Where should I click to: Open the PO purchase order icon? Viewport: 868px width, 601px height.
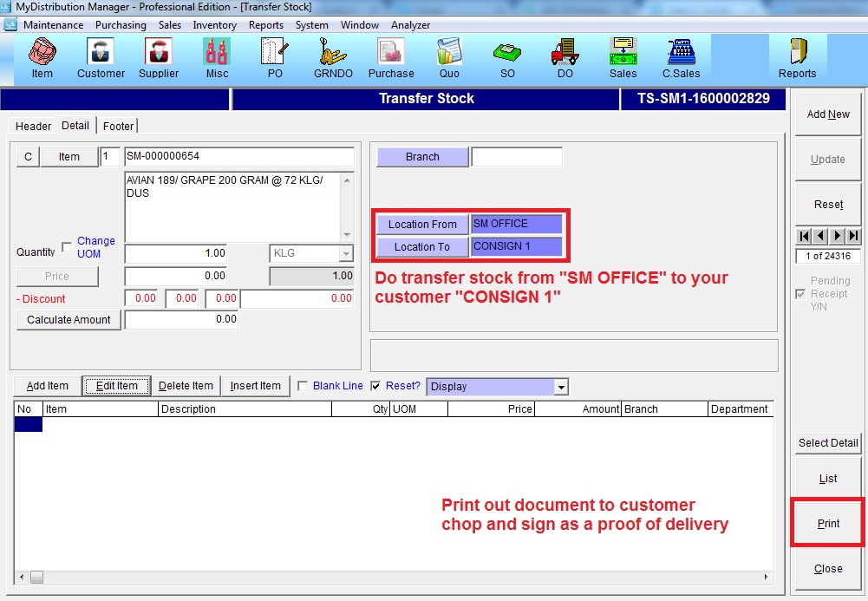275,58
